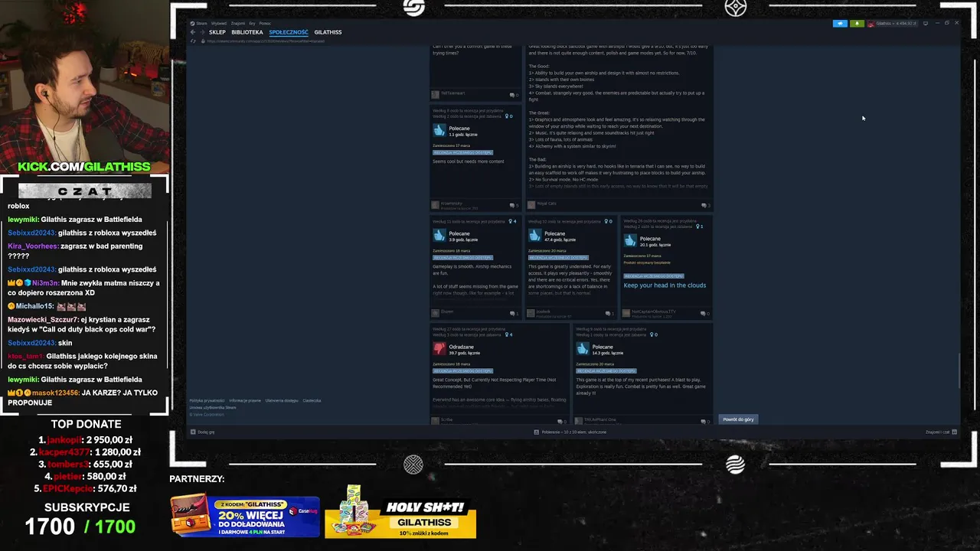
Task: Open the BIBLIOTEKA library tab
Action: (x=247, y=32)
